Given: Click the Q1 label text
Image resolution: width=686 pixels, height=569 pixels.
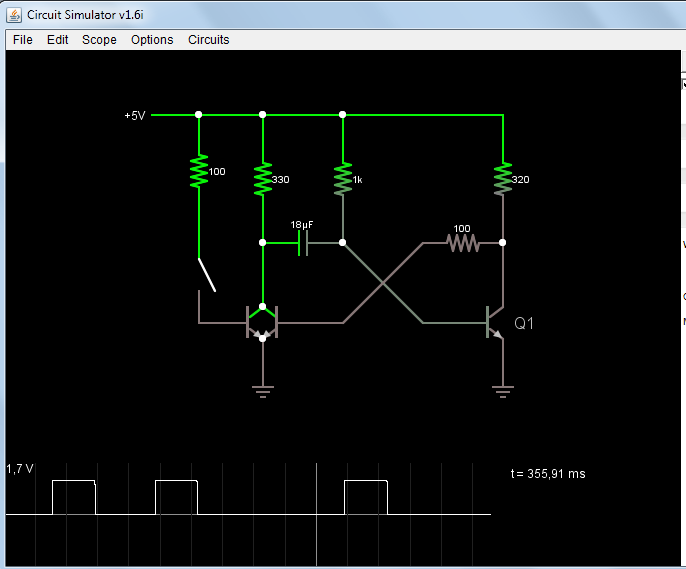Looking at the screenshot, I should pyautogui.click(x=524, y=323).
